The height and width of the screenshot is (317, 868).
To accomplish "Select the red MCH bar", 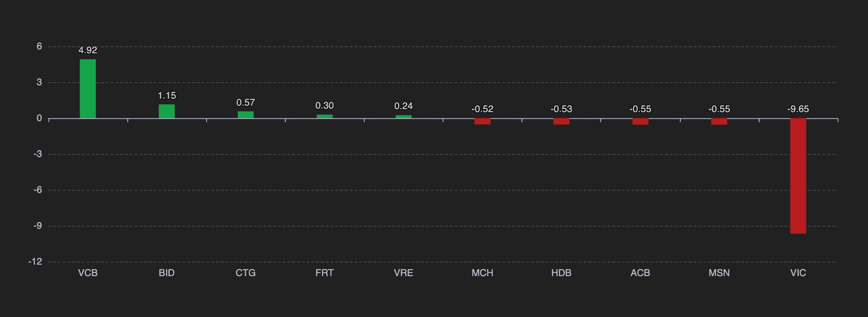I will (x=482, y=122).
